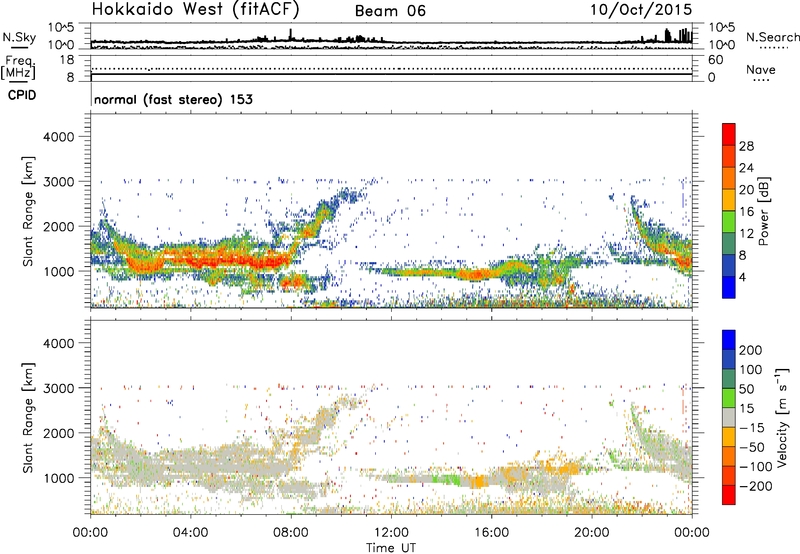Click '04:00' time axis label
Image resolution: width=800 pixels, height=554 pixels.
point(190,533)
